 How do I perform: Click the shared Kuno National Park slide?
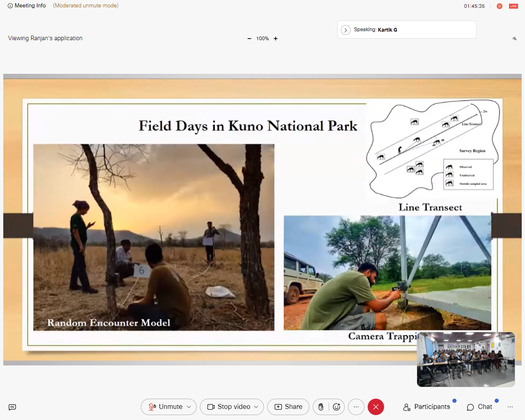[x=262, y=219]
